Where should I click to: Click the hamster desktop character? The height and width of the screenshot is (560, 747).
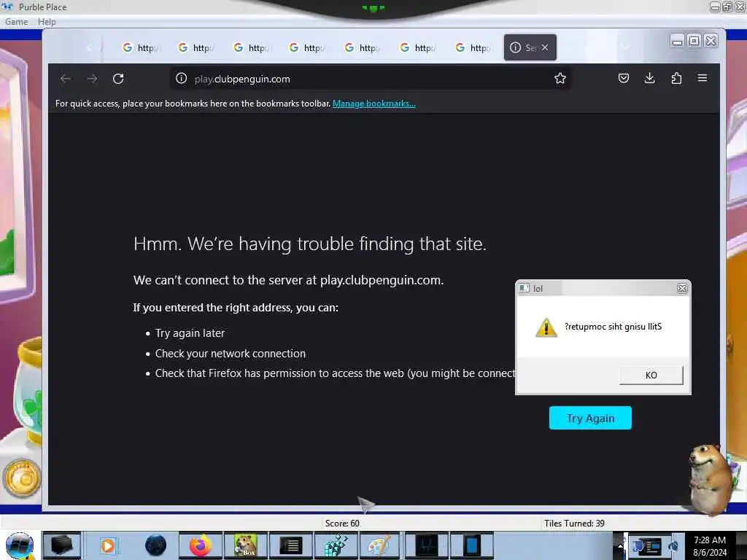point(710,478)
